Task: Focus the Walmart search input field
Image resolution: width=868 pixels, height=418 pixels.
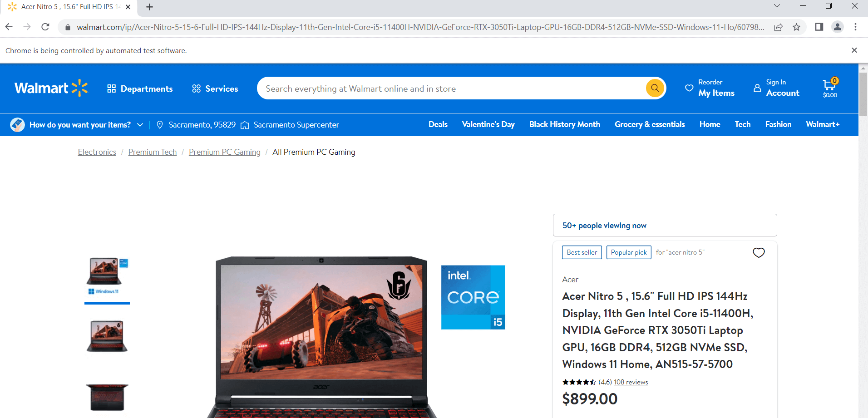Action: (x=452, y=89)
